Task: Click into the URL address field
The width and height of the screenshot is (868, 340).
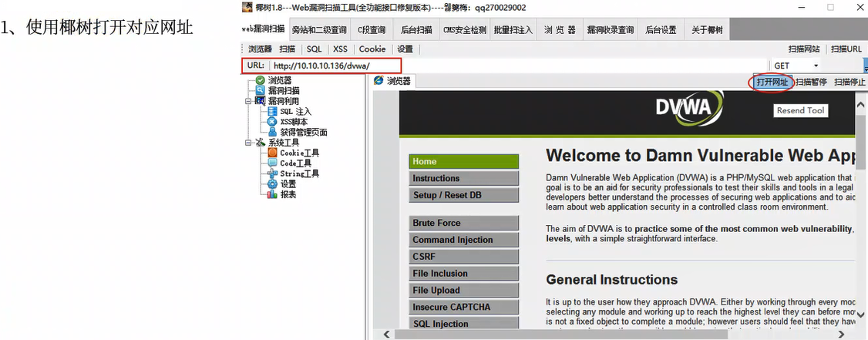Action: (520, 66)
